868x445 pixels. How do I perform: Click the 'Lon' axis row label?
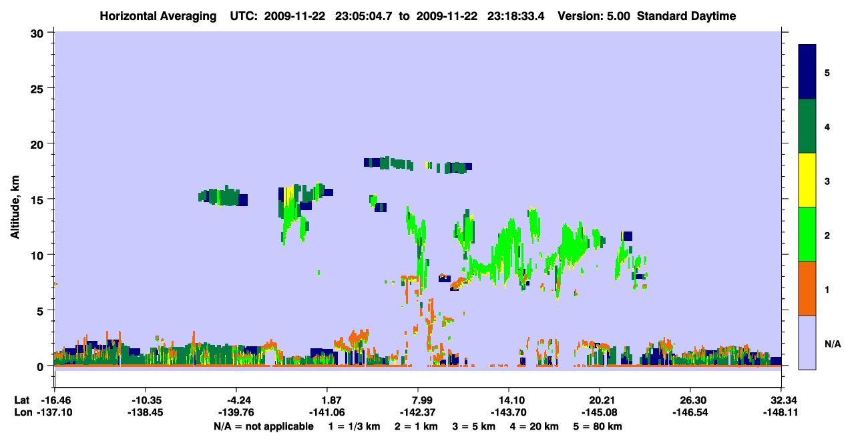coord(22,413)
